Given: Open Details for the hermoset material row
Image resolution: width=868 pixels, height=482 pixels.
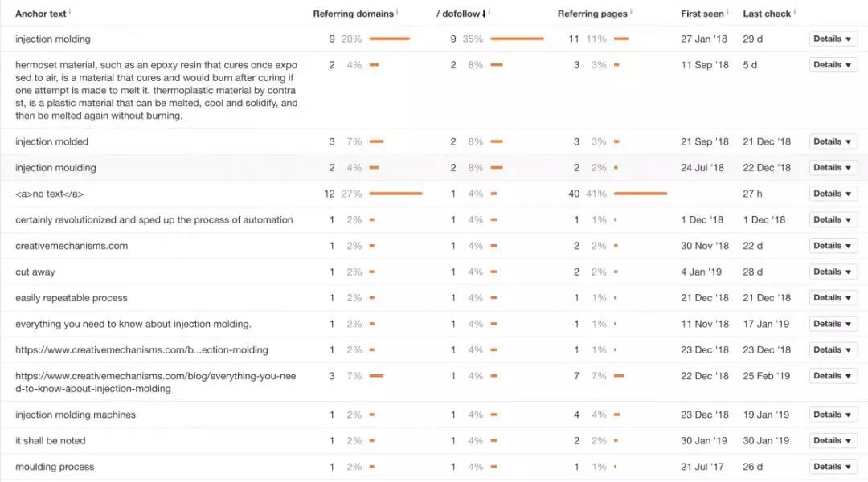Looking at the screenshot, I should 833,65.
